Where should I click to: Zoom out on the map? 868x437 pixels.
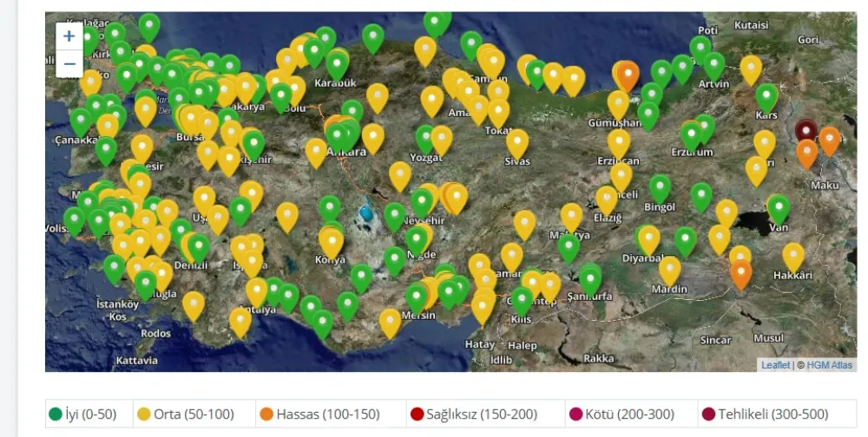[x=69, y=64]
